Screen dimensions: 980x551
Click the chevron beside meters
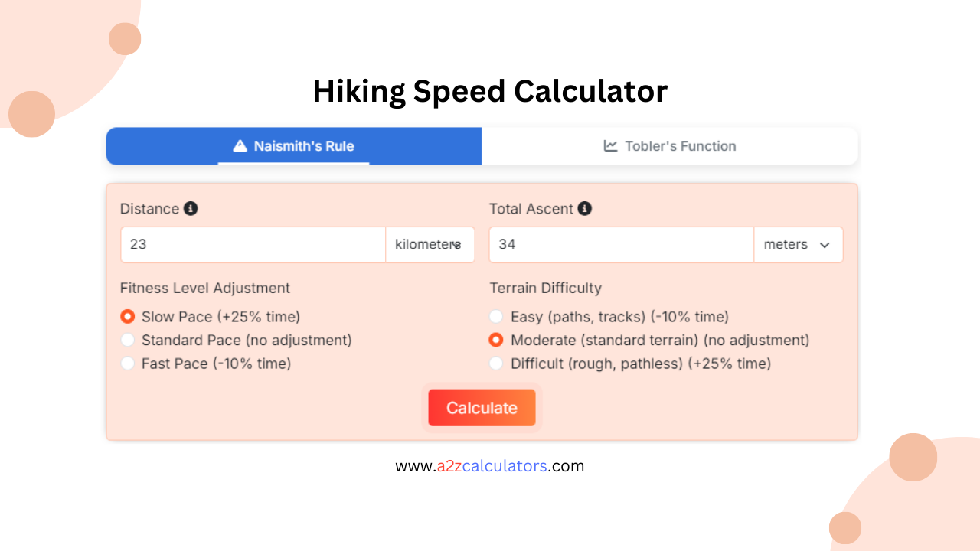(825, 245)
